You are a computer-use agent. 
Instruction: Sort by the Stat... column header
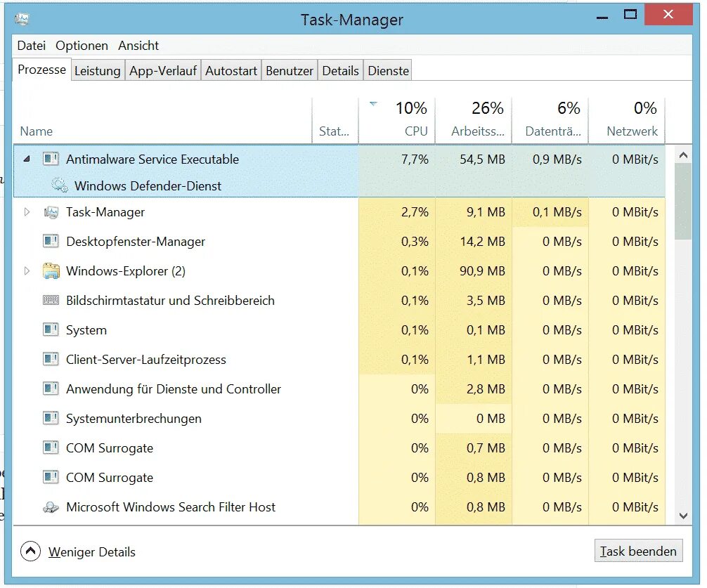click(335, 121)
